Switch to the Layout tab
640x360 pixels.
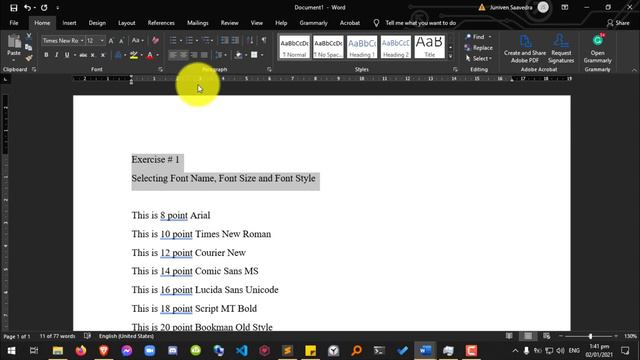pyautogui.click(x=127, y=23)
